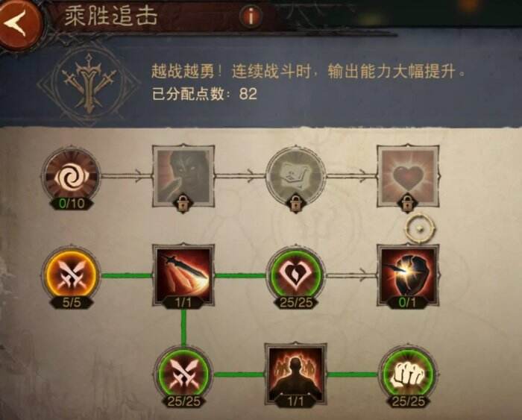Select the flame heart 25/25 node
This screenshot has height=420, width=522.
coord(295,276)
